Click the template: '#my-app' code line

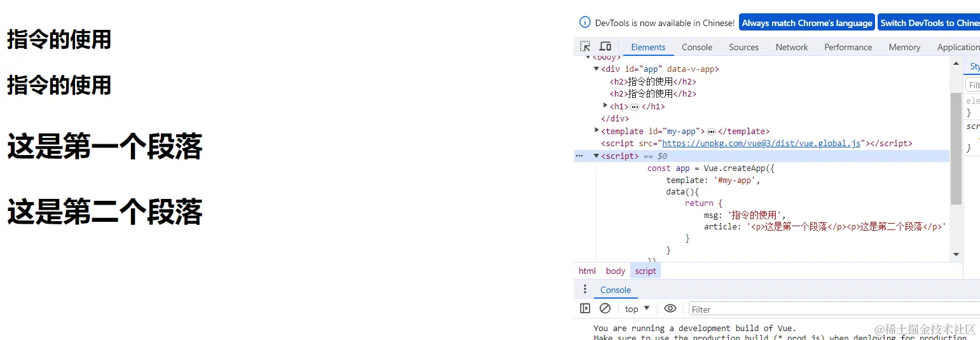tap(714, 180)
